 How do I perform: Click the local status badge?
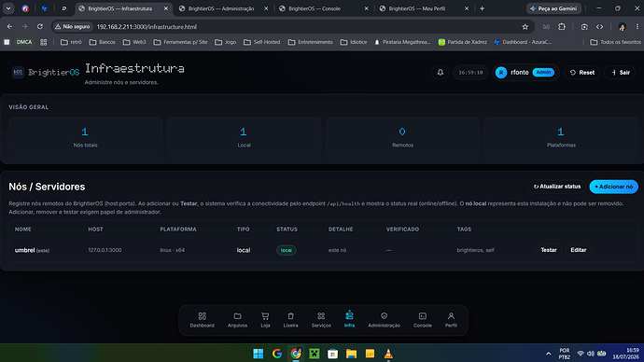tap(287, 250)
